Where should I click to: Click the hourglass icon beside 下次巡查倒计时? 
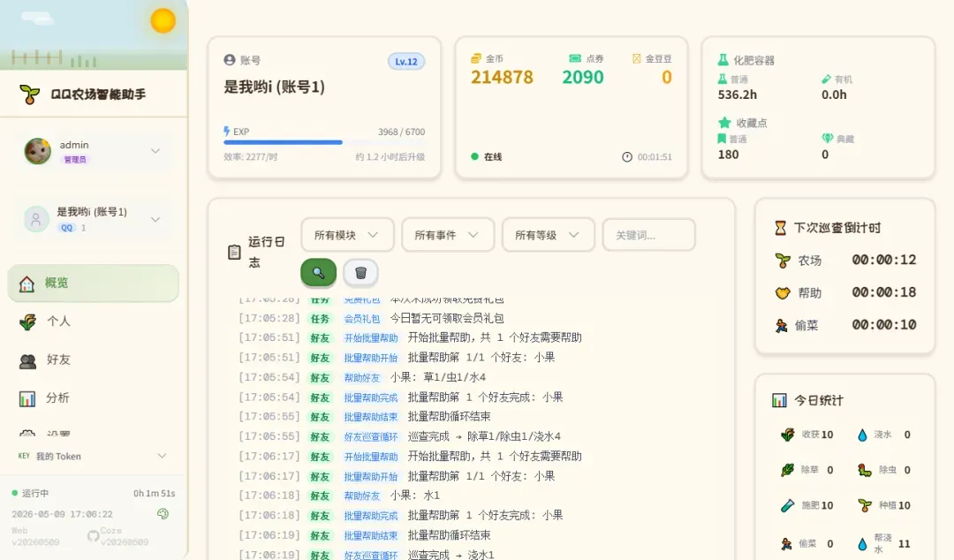click(780, 228)
